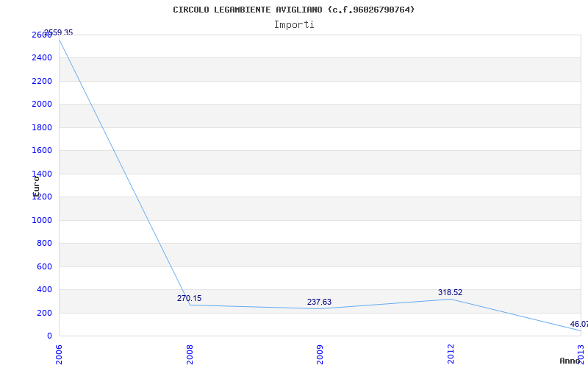Click data label 237.63
Viewport: 588px width, 368px height.
tap(319, 302)
